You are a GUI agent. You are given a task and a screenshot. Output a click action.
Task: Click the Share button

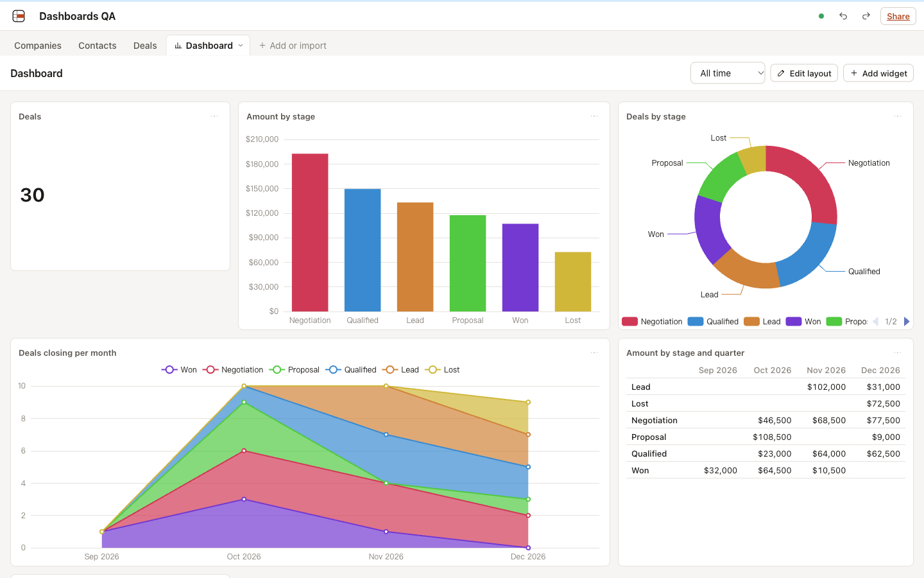[x=898, y=16]
